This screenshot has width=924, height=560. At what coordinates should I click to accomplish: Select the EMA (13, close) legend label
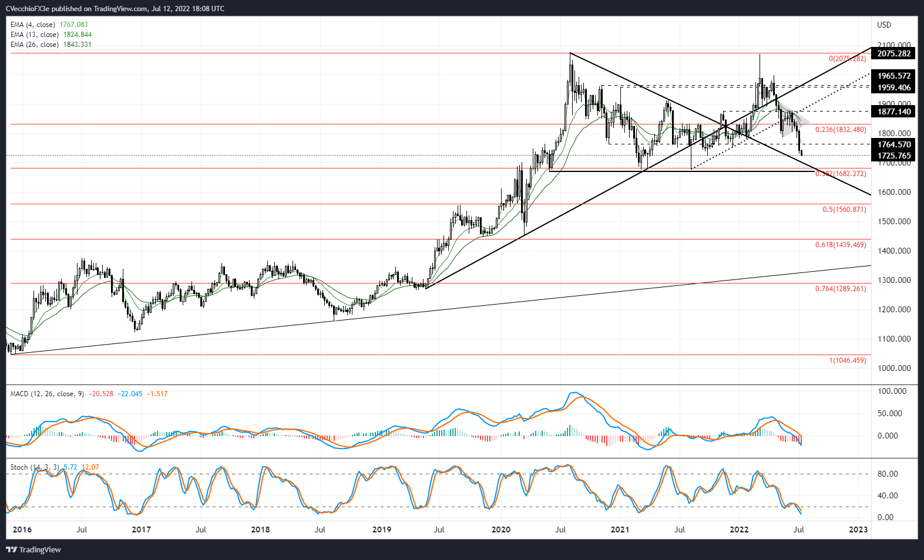click(x=35, y=35)
